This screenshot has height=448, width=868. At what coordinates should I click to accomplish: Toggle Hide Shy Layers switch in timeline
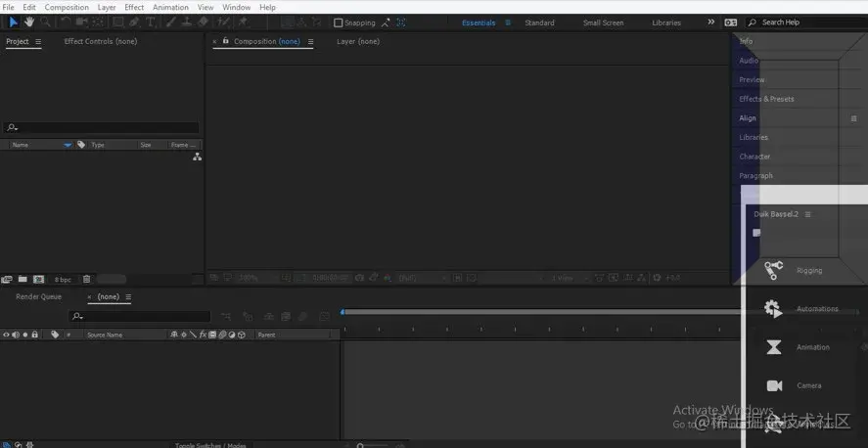coord(268,316)
